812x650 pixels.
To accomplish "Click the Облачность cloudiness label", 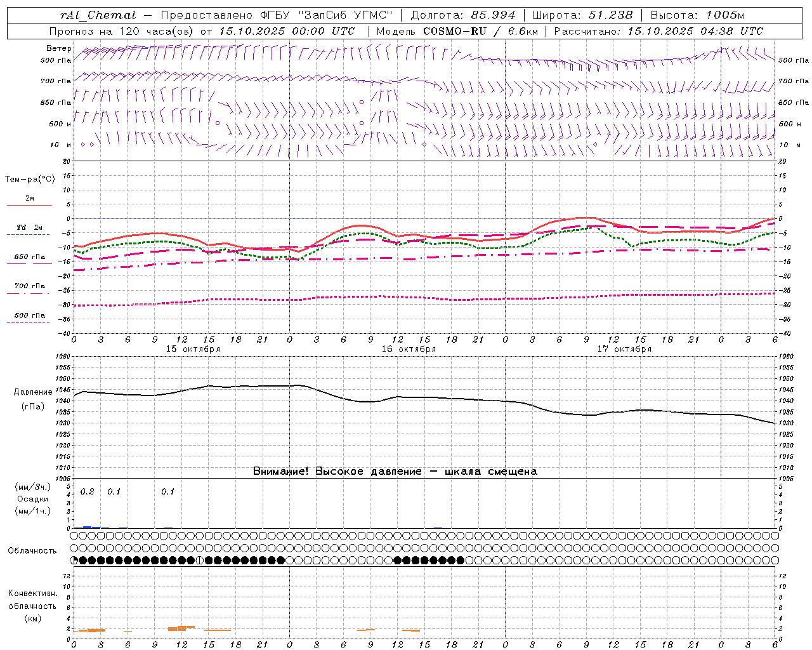I will pos(32,551).
